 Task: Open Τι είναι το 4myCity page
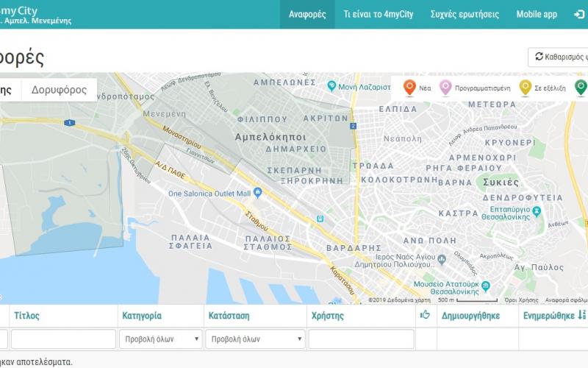click(x=378, y=14)
